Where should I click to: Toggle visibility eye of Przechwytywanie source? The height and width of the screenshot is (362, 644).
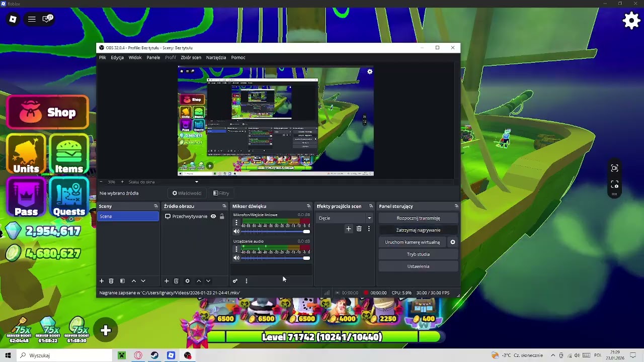(x=213, y=216)
